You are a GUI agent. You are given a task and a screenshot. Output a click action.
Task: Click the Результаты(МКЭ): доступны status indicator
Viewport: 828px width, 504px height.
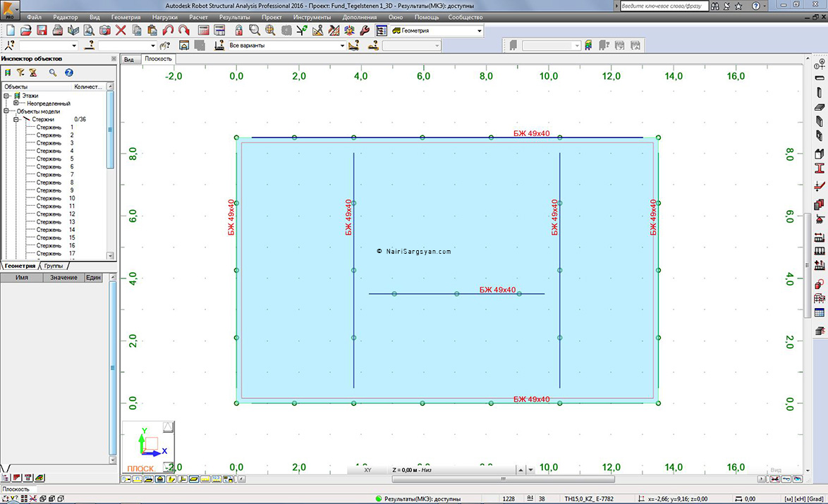pyautogui.click(x=418, y=499)
